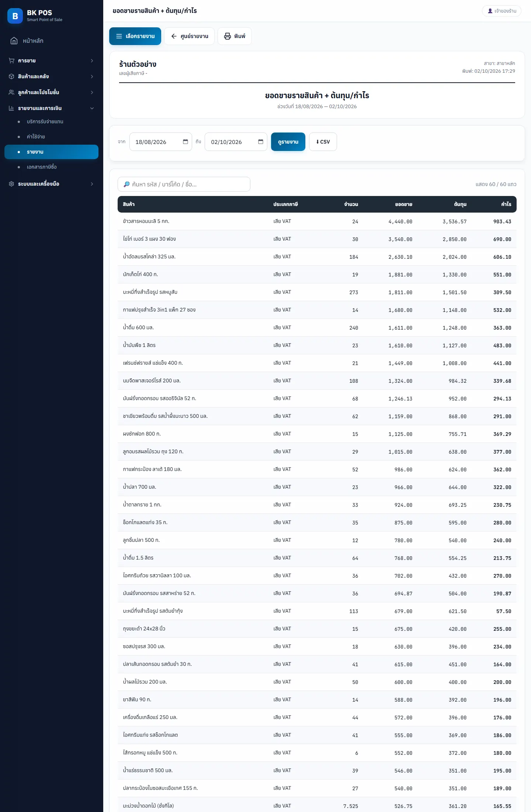Click the customers and promotions people icon
Viewport: 531px width, 812px height.
[11, 92]
